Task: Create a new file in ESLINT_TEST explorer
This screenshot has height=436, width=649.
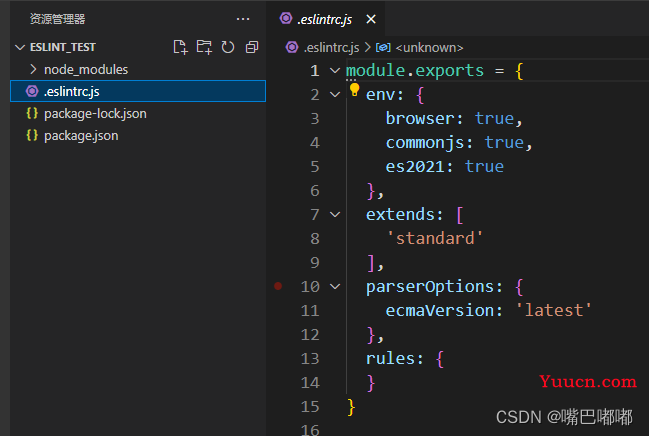Action: (x=180, y=47)
